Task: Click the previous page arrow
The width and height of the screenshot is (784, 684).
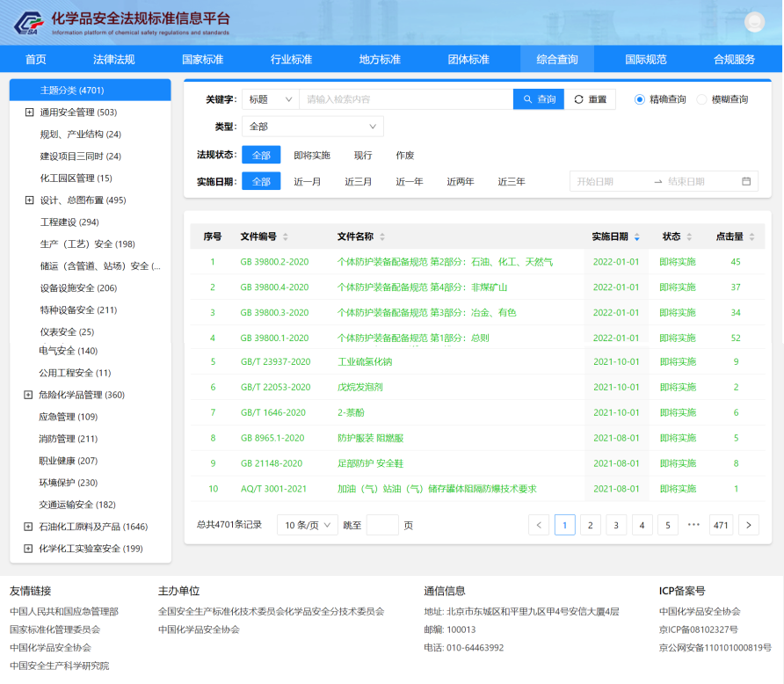Action: [x=539, y=525]
